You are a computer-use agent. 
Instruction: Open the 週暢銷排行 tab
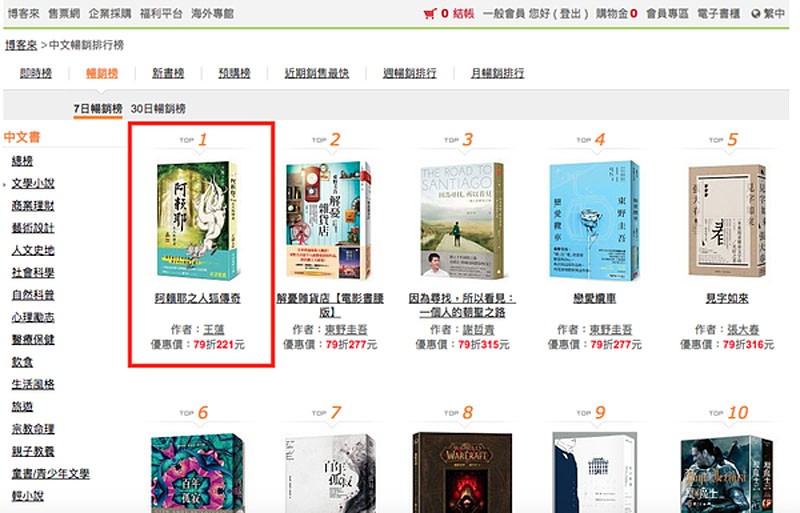(x=410, y=73)
